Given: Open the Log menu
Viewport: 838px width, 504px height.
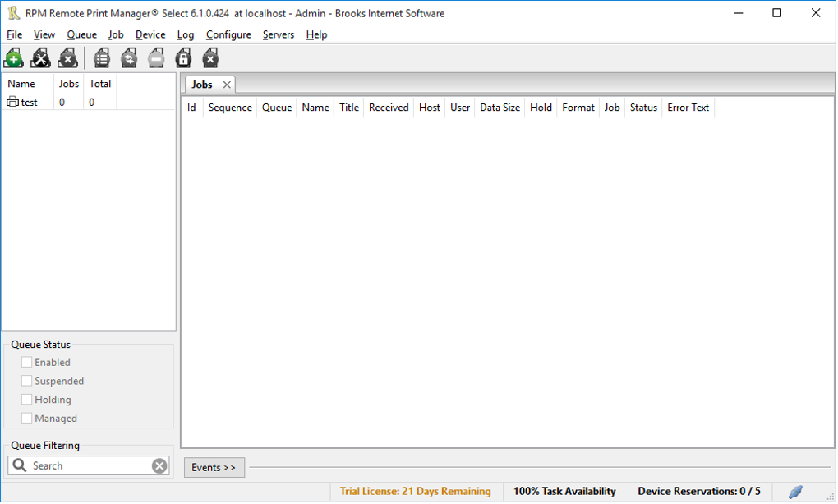Looking at the screenshot, I should 186,34.
